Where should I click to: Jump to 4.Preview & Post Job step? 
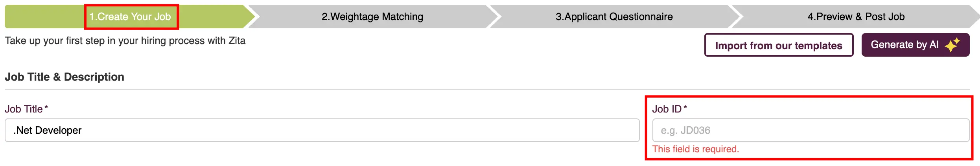[856, 17]
